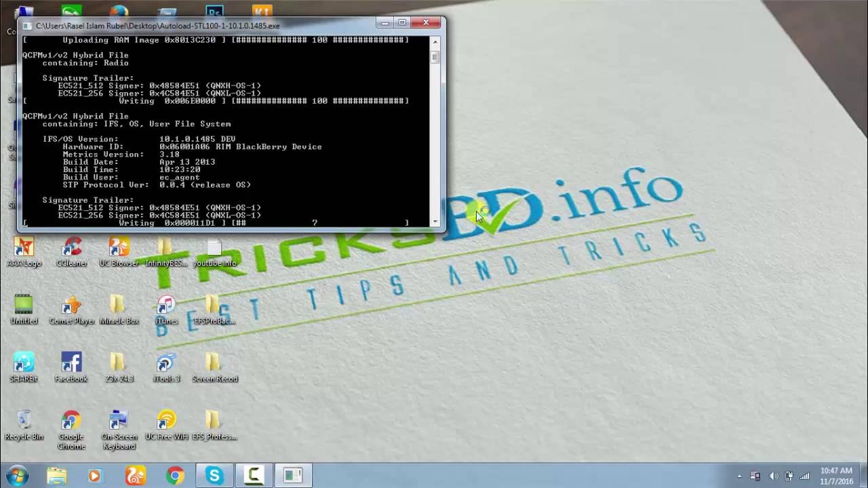Open Chrome from the taskbar
868x488 pixels.
[174, 476]
